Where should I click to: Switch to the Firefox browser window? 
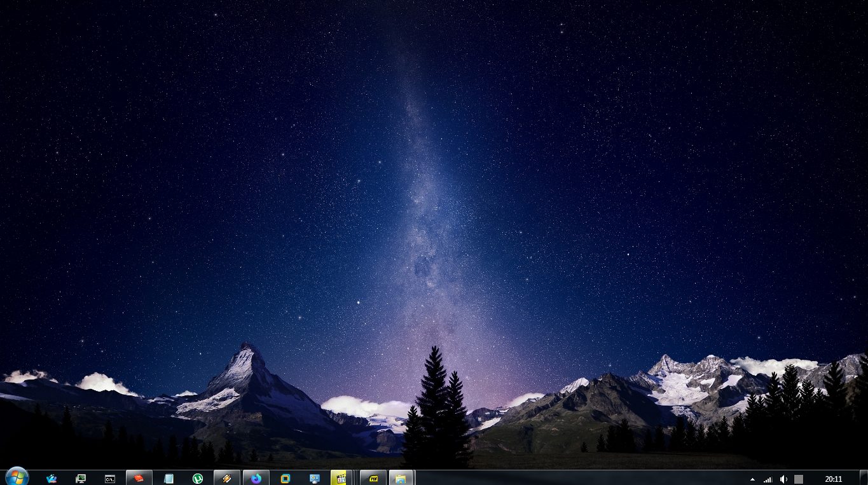point(256,479)
